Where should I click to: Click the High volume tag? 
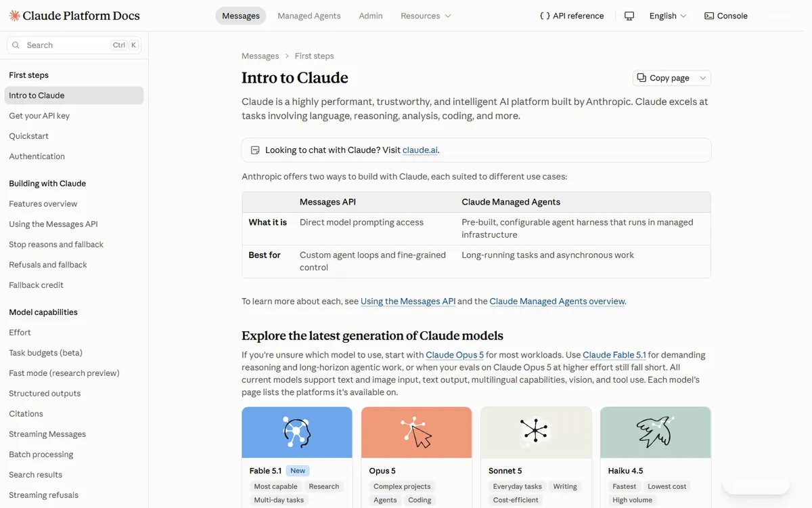[633, 500]
